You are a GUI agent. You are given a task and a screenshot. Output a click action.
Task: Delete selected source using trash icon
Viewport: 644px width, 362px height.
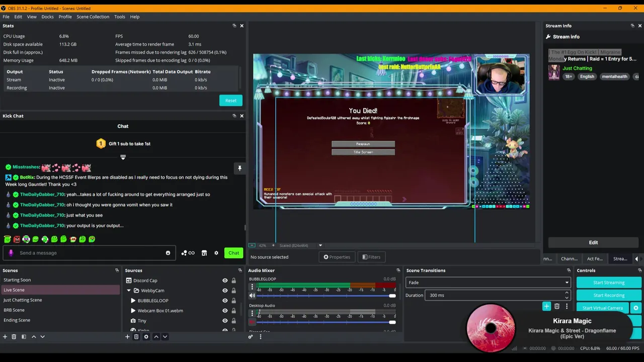(x=136, y=337)
